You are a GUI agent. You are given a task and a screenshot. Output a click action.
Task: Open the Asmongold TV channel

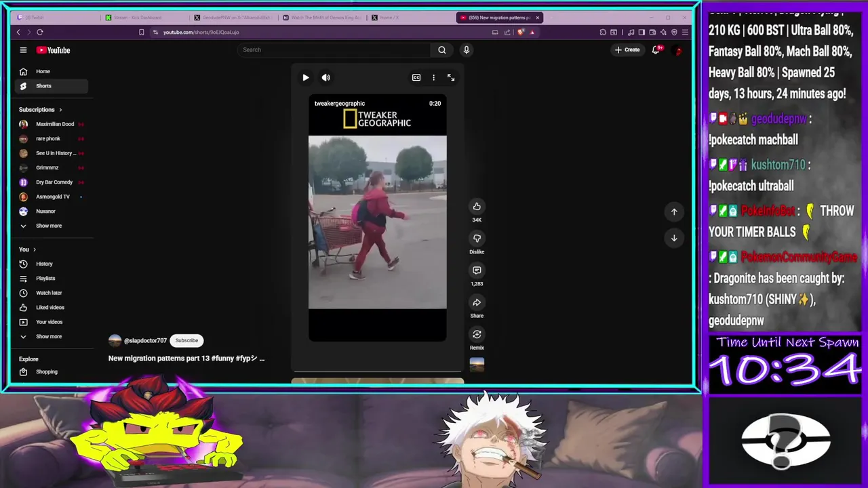[52, 197]
